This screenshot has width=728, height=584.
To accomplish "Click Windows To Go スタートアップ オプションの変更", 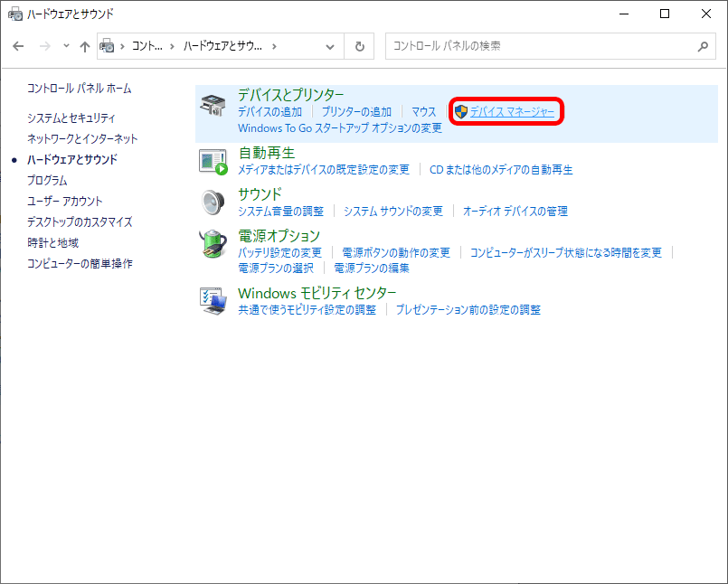I will 340,128.
